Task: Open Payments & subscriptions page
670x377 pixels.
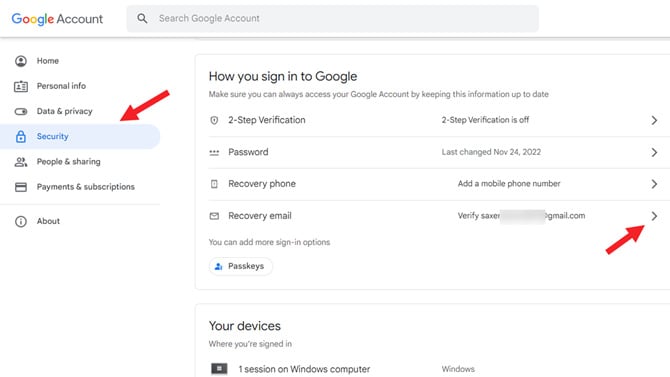Action: tap(85, 187)
